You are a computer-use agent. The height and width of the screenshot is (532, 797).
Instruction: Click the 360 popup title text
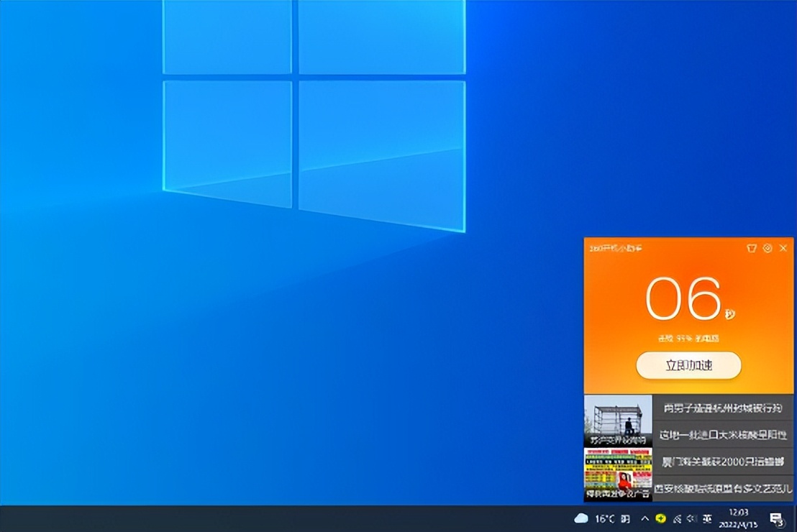616,249
